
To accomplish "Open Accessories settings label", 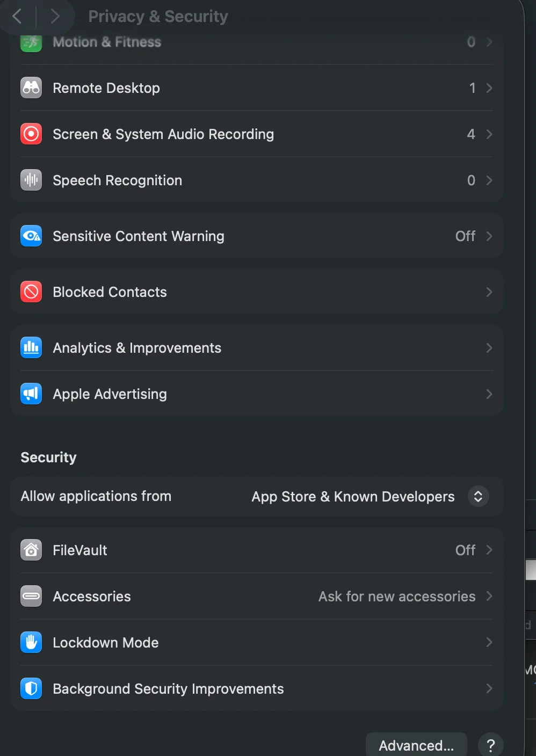I will (92, 597).
